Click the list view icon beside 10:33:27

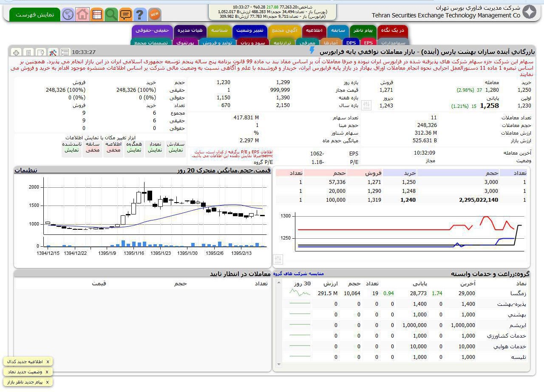[65, 53]
